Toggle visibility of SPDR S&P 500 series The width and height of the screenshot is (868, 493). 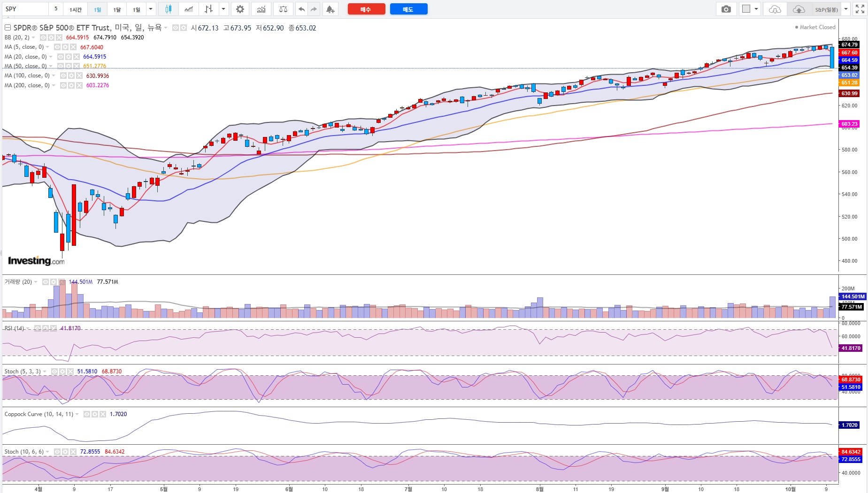click(x=176, y=28)
